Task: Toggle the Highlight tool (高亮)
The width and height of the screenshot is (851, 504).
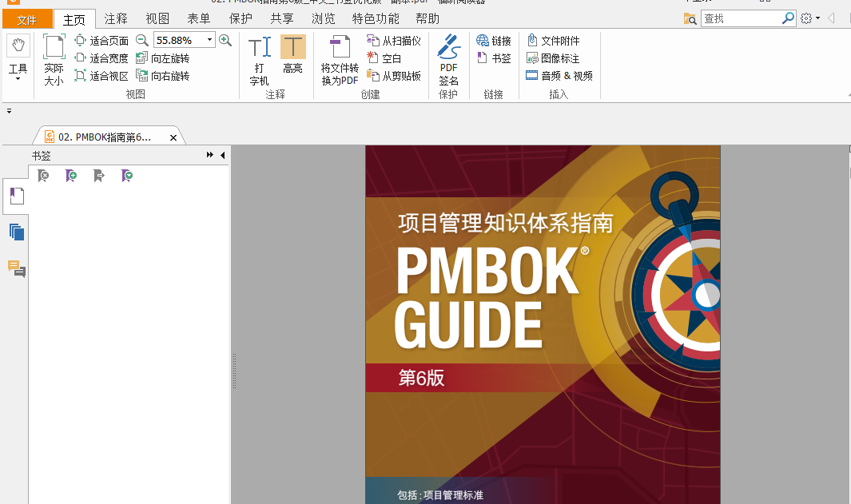Action: 293,54
